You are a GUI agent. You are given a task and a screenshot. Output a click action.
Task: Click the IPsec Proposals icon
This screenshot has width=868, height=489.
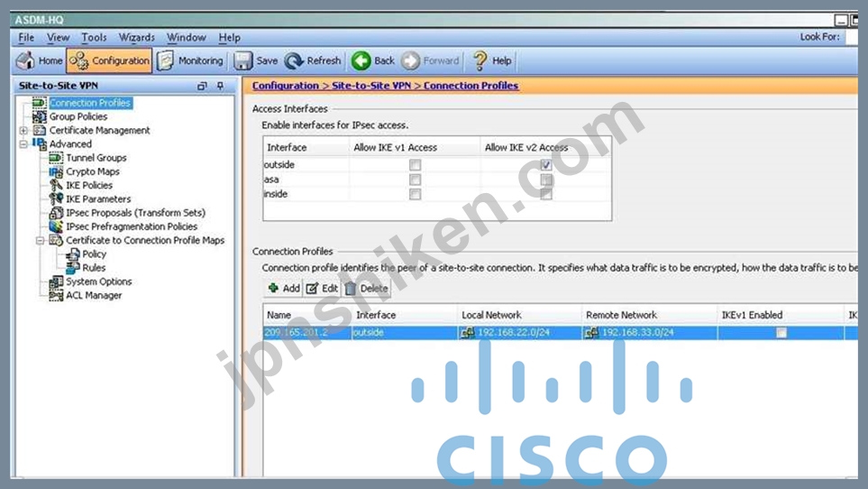(x=56, y=213)
